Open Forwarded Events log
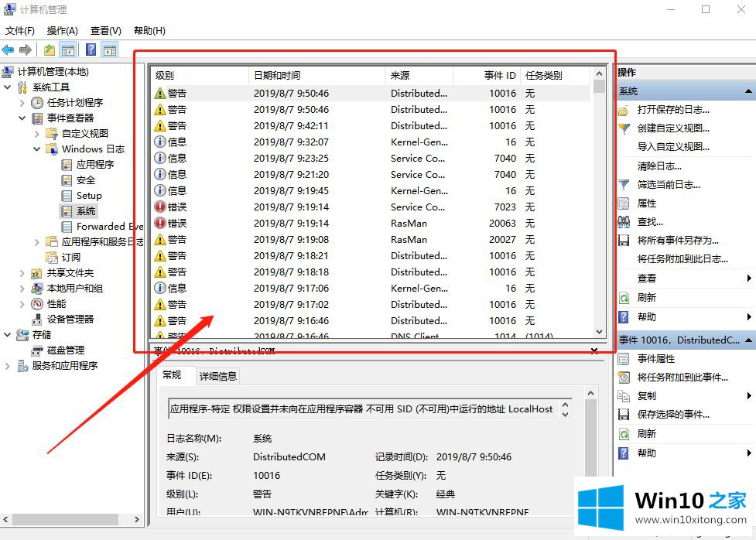756x540 pixels. point(109,226)
